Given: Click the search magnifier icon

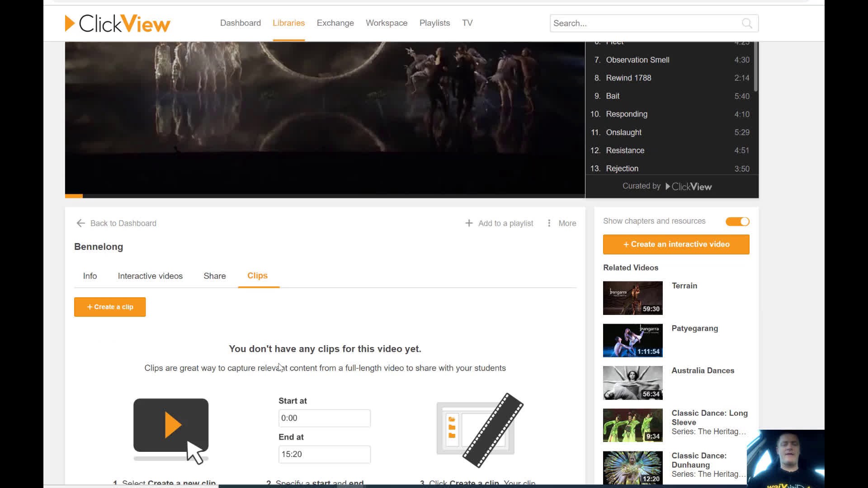Looking at the screenshot, I should (x=747, y=23).
